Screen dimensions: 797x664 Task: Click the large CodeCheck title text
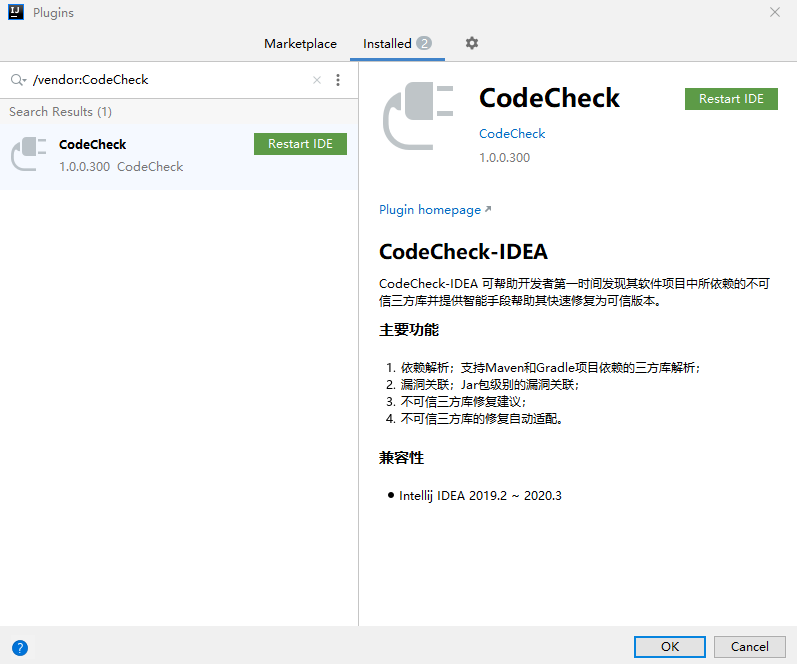(x=549, y=98)
